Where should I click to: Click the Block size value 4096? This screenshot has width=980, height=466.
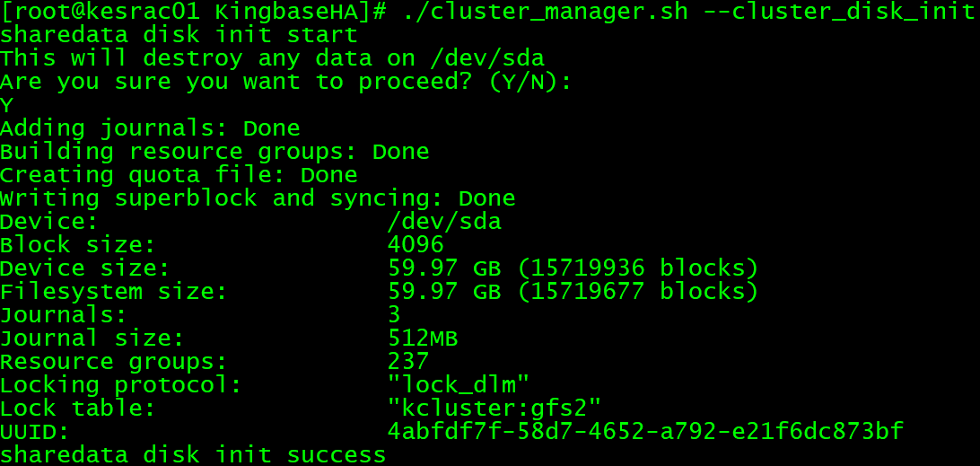416,245
